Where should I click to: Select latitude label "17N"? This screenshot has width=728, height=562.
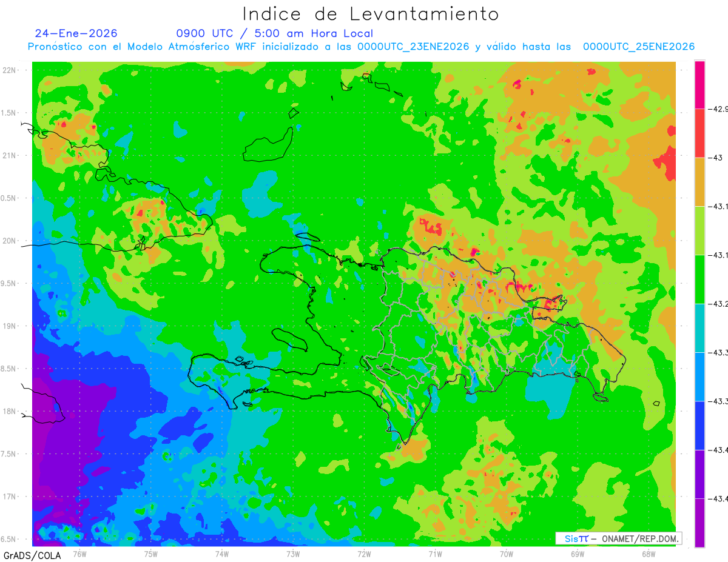(10, 497)
